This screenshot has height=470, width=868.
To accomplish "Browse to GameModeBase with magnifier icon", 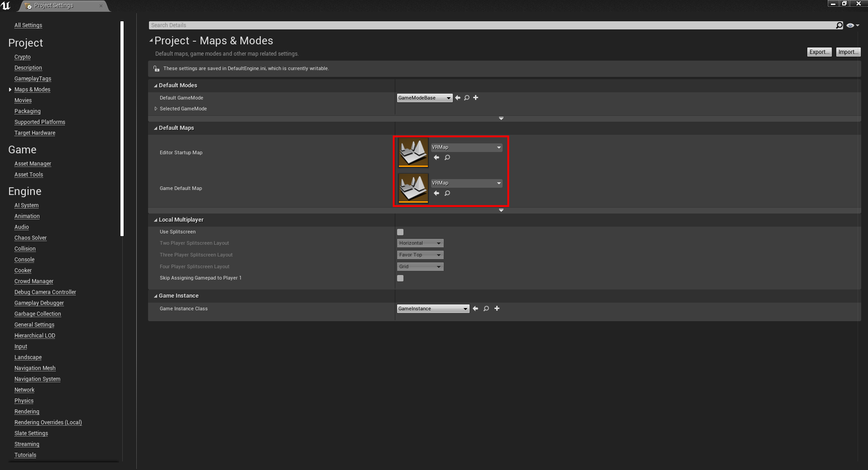I will (467, 98).
